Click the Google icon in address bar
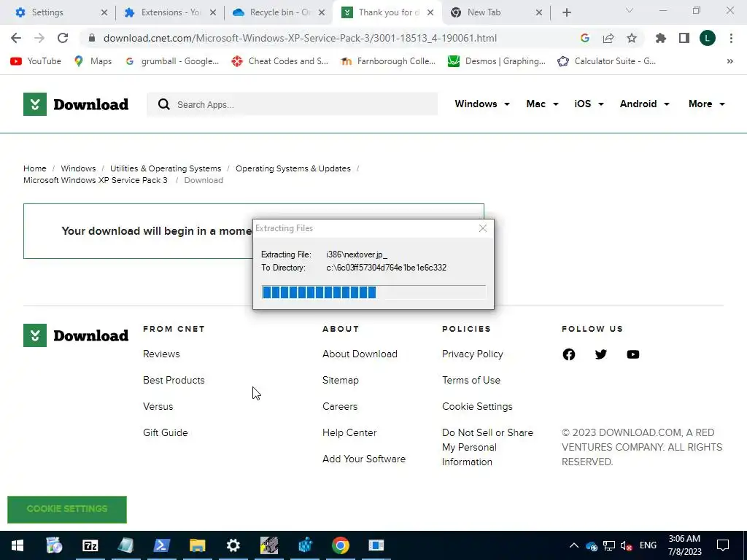This screenshot has width=747, height=560. pyautogui.click(x=584, y=38)
